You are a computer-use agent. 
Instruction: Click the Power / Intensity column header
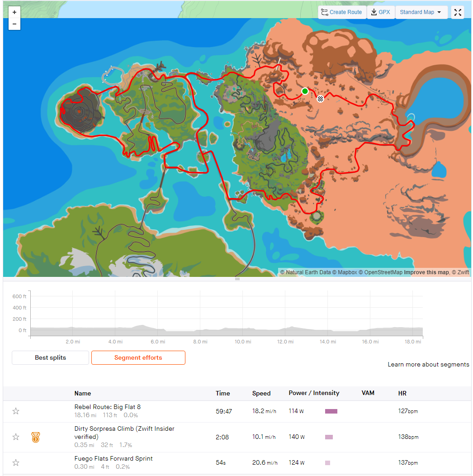coord(314,393)
